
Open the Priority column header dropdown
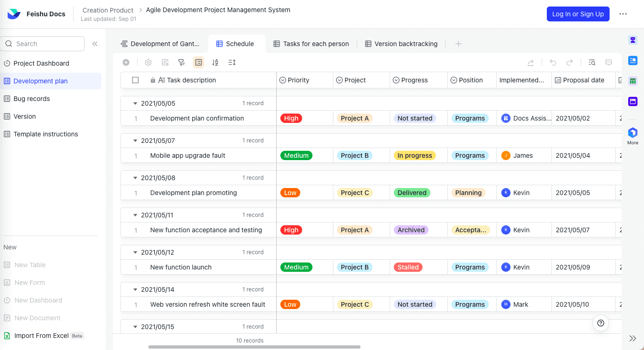point(282,80)
